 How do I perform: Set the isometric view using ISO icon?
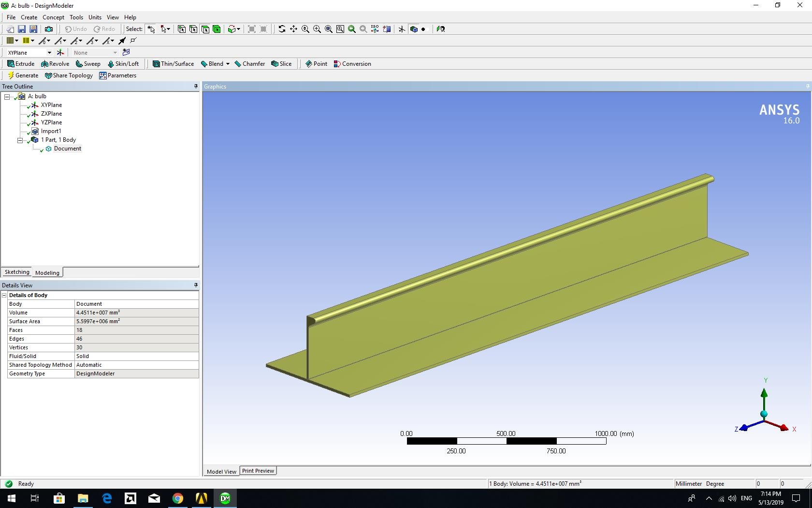click(375, 29)
